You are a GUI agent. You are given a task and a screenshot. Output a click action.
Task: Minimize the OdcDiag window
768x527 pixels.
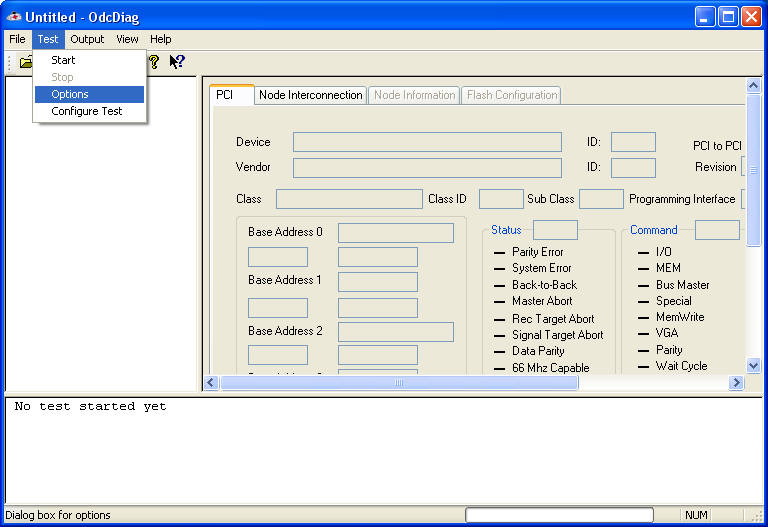(x=704, y=17)
